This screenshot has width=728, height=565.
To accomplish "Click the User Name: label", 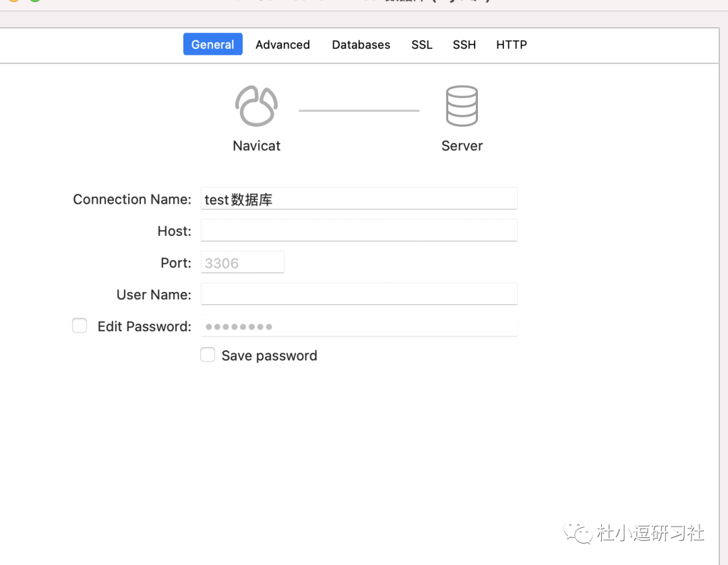I will (154, 295).
